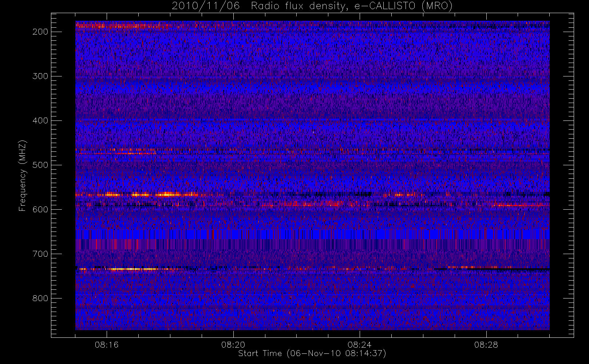
Task: Click the 08:16 time tick label
Action: pyautogui.click(x=107, y=345)
